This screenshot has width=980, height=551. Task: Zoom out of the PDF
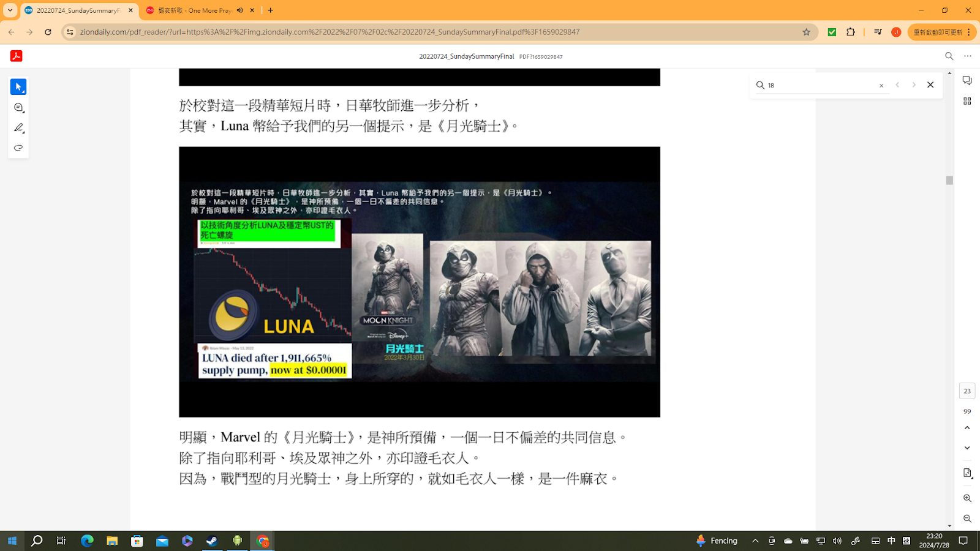point(967,519)
